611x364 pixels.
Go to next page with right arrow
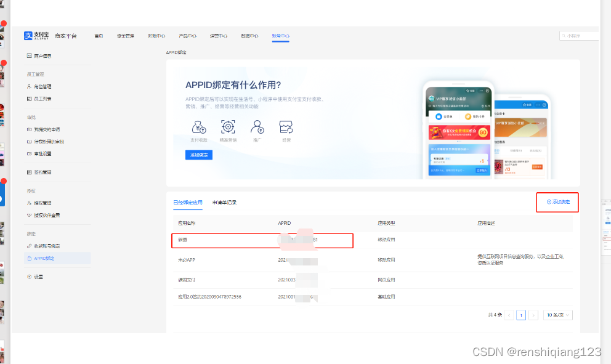(x=533, y=315)
